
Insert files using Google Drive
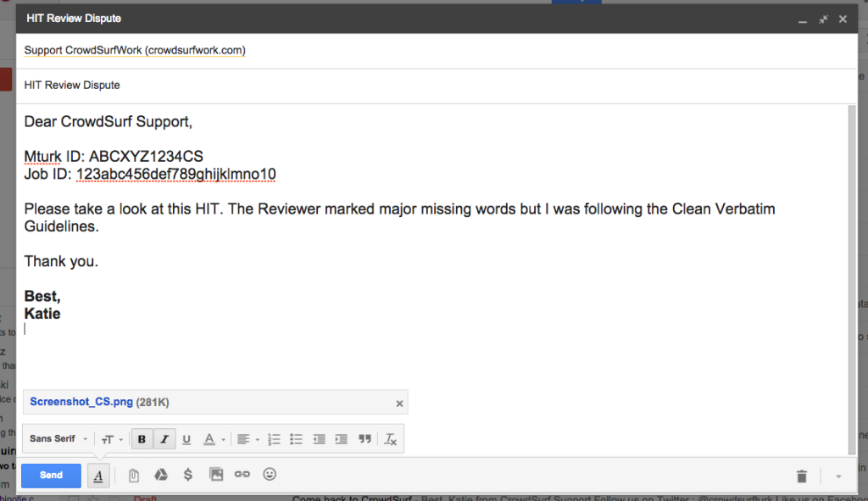coord(161,475)
